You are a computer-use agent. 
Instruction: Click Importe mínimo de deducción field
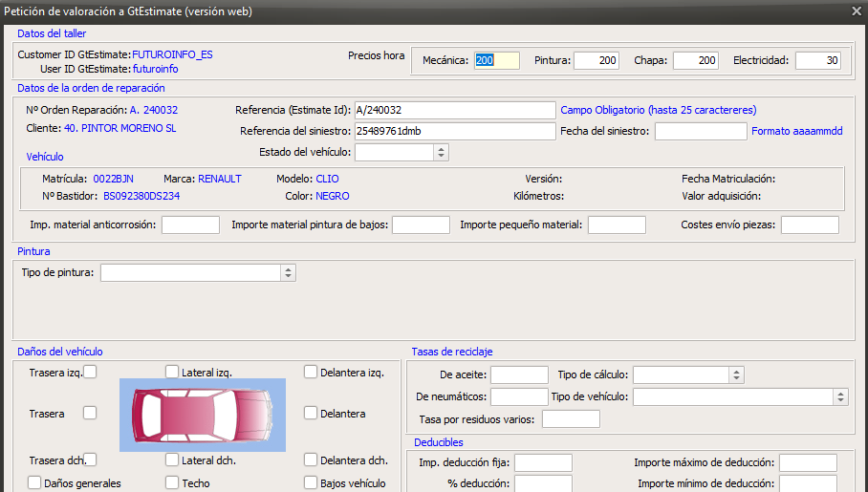(x=808, y=483)
